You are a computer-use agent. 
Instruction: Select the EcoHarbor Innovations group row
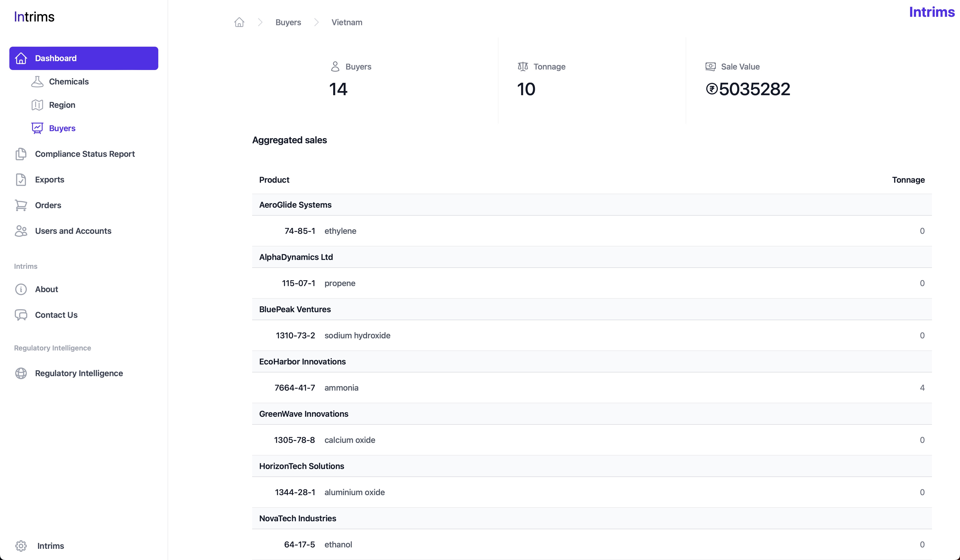[x=303, y=362]
